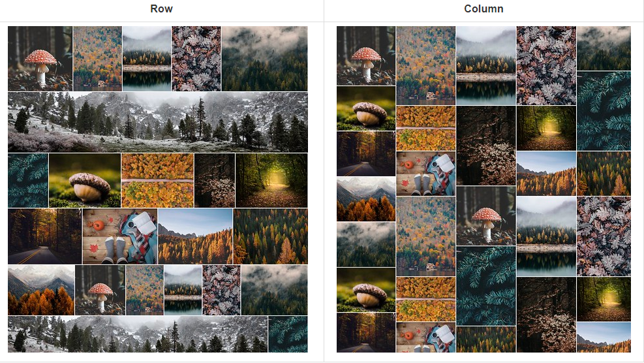The height and width of the screenshot is (363, 644).
Task: Click the "Row" gallery heading
Action: (161, 8)
